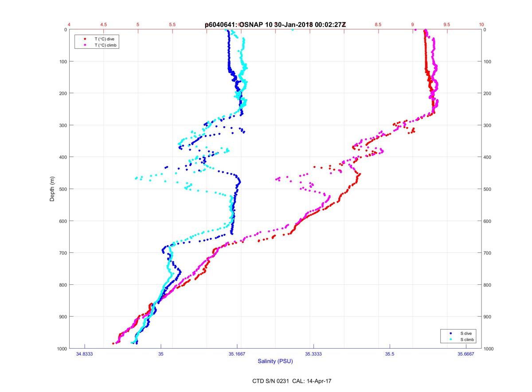Screen dimensions: 532x392
Task: Click the left depth axis tick 300
Action: click(x=63, y=125)
